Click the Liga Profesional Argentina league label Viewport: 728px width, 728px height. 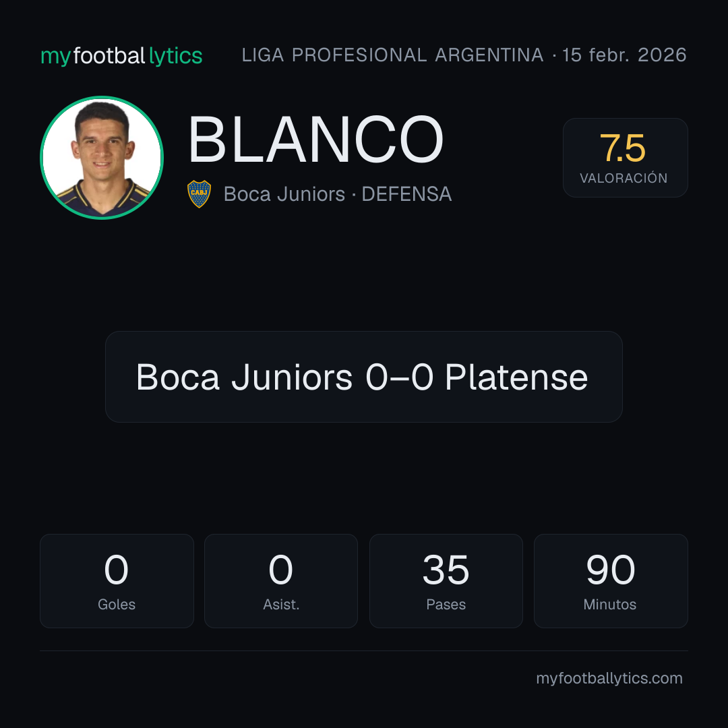pos(392,55)
